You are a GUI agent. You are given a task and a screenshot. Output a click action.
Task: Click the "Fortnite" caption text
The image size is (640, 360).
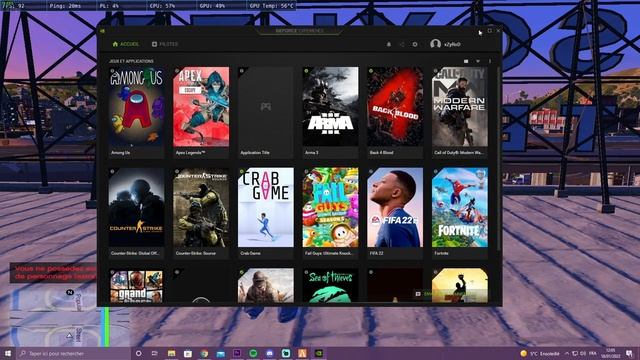click(441, 253)
